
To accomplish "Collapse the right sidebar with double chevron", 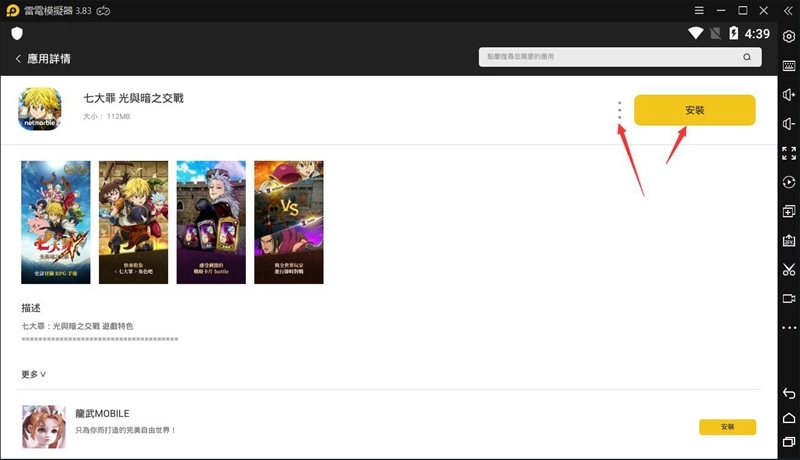I will click(788, 11).
